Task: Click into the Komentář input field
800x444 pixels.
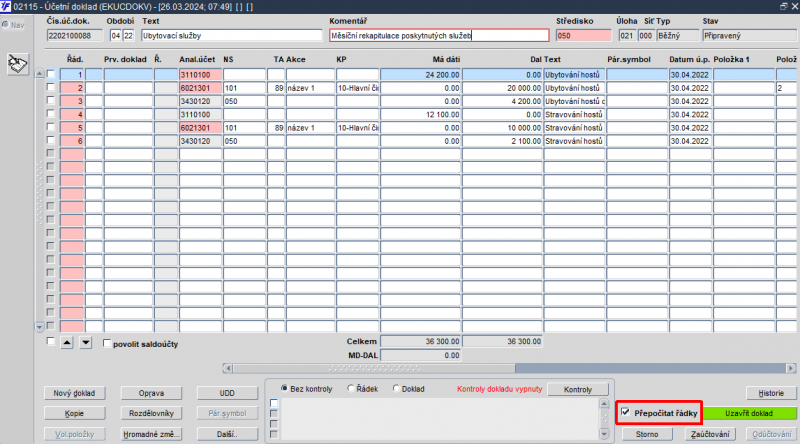Action: [x=439, y=36]
